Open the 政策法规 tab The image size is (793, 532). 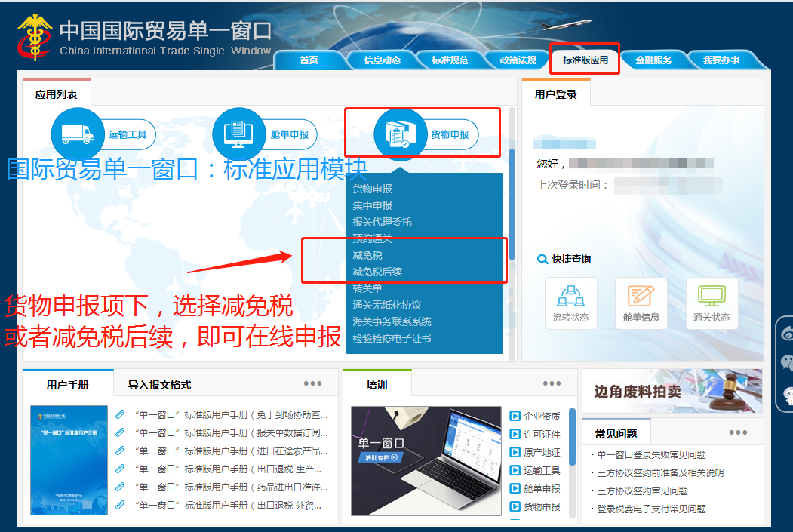518,60
